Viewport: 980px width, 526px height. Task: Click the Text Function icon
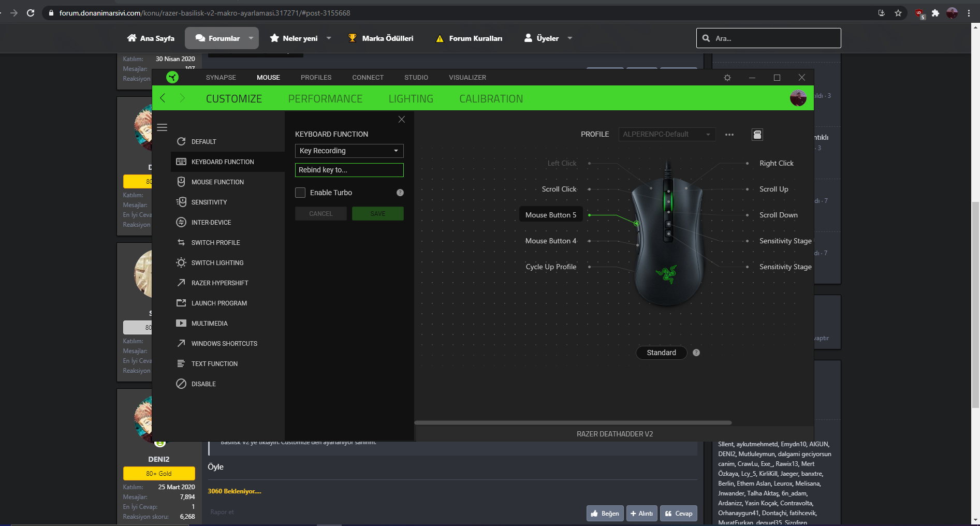[181, 363]
